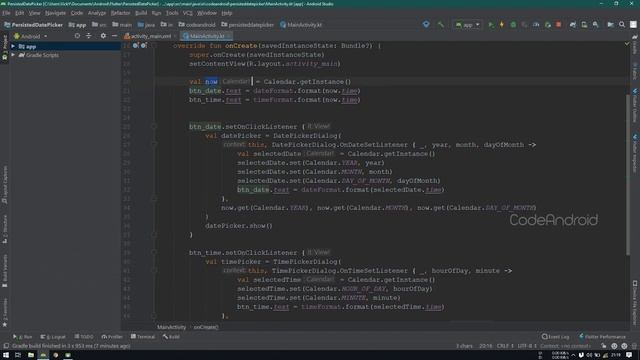Open the Refactor menu

120,13
